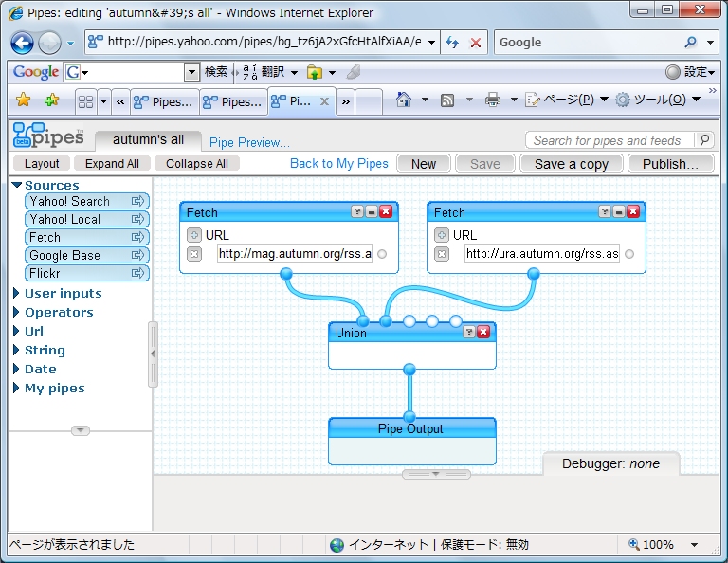Remove URL row in ura.autumn.org Fetch
The height and width of the screenshot is (563, 728).
coord(442,254)
